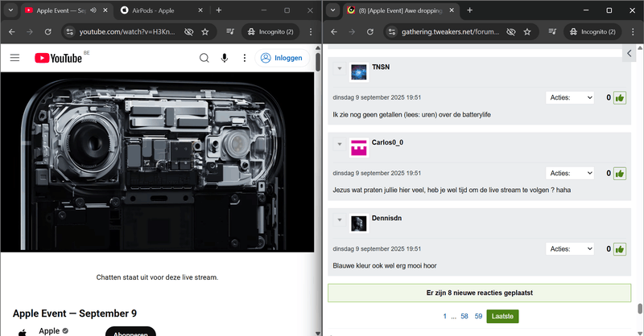644x336 pixels.
Task: Open the TNSN username link
Action: click(x=381, y=67)
